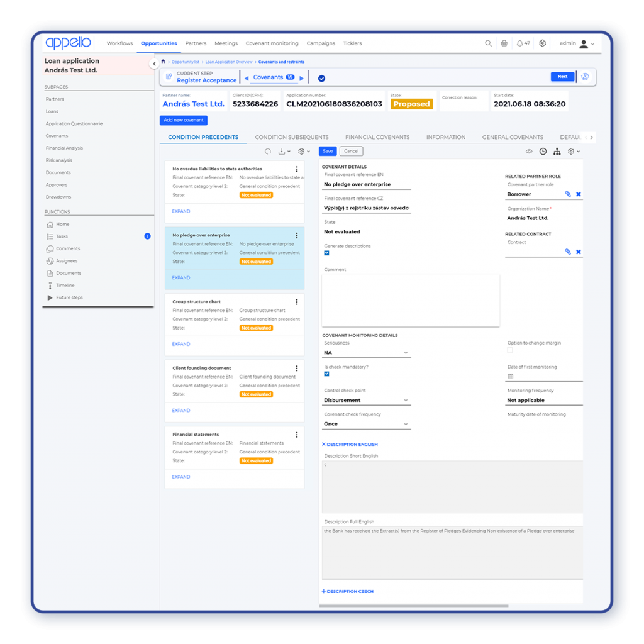Viewport: 644px width, 644px height.
Task: Click the Add new covenant button
Action: point(183,120)
